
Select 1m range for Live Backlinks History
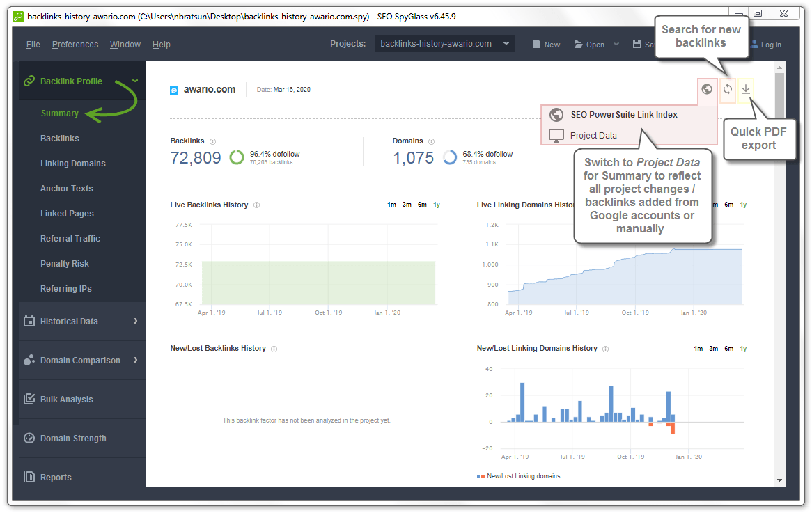coord(392,205)
